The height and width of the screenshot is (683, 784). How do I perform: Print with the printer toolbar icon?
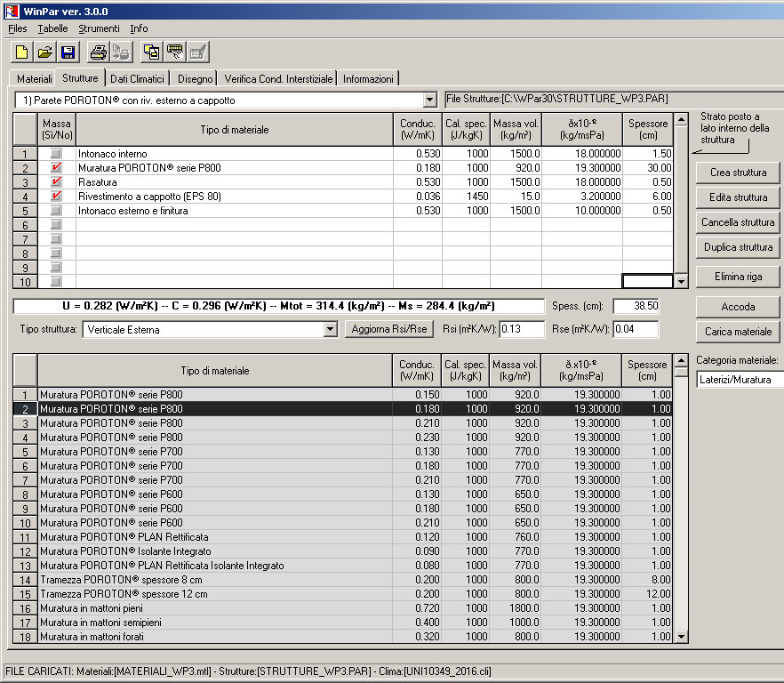pos(98,52)
